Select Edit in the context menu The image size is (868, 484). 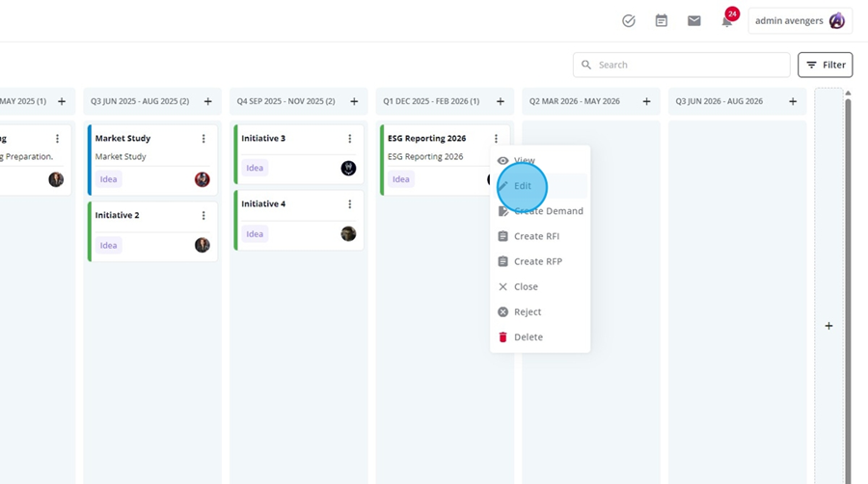coord(540,186)
